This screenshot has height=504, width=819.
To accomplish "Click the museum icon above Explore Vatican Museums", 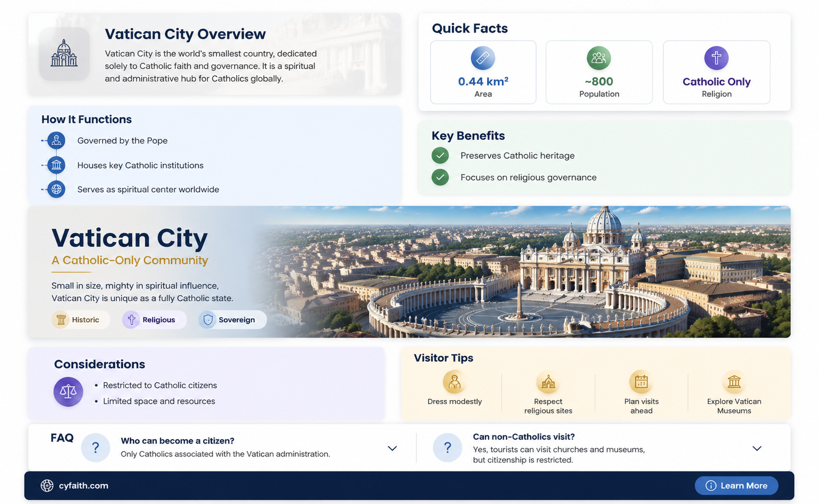I will (x=734, y=382).
